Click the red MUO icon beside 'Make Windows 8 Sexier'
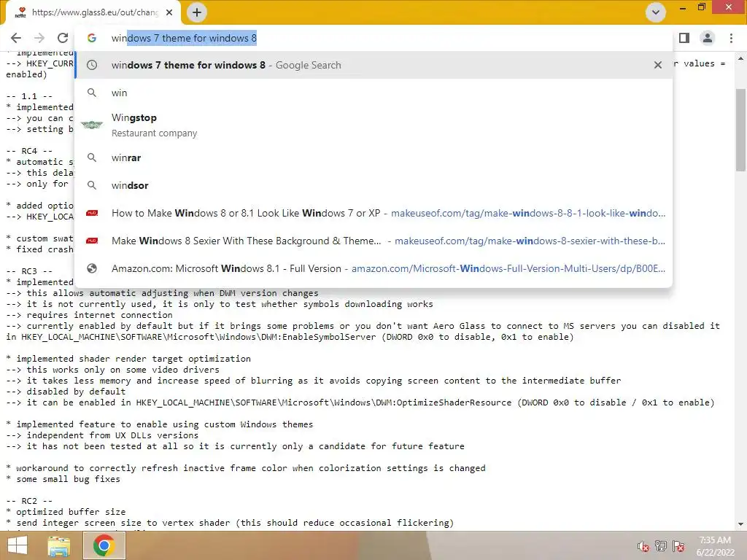 coord(92,241)
